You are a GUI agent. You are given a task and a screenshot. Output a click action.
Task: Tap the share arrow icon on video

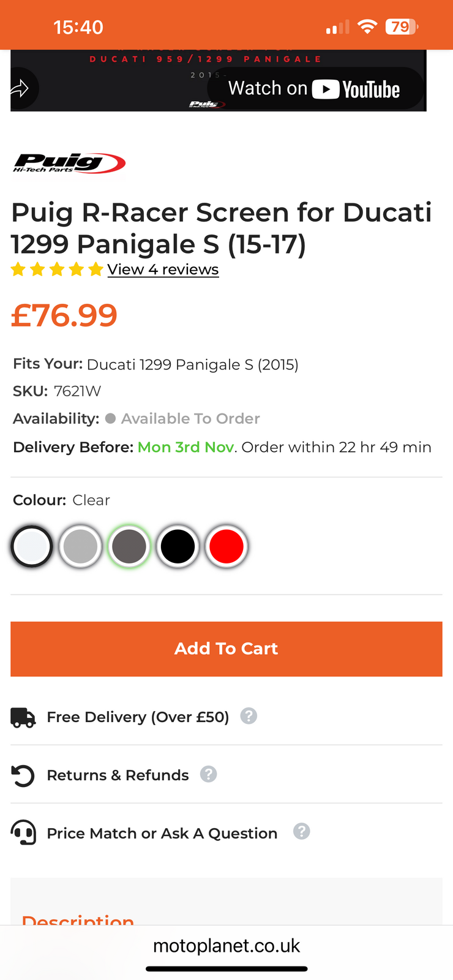point(20,89)
